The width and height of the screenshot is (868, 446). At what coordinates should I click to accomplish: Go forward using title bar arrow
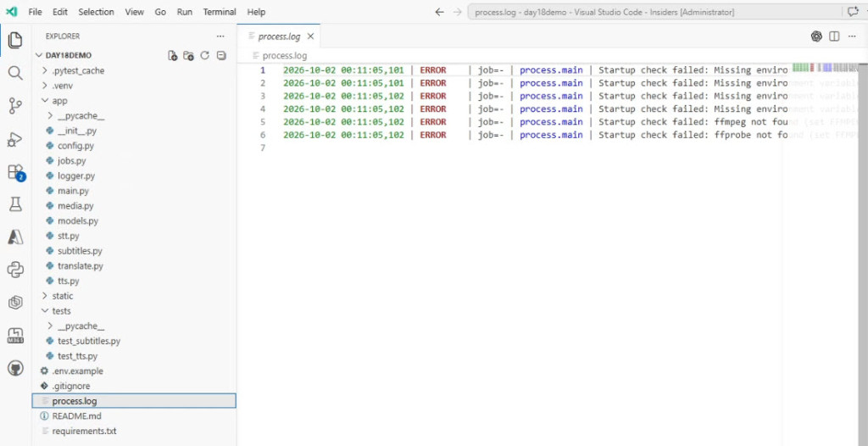457,12
